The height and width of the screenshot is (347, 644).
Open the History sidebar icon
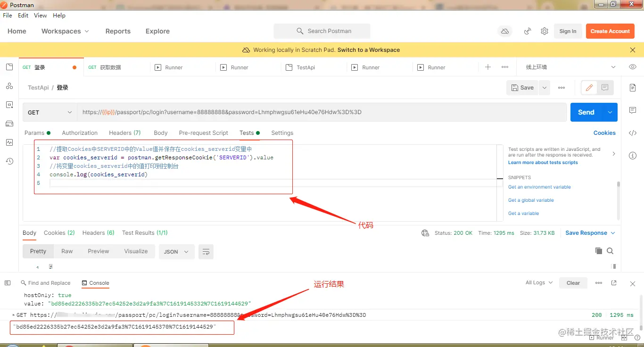[9, 161]
